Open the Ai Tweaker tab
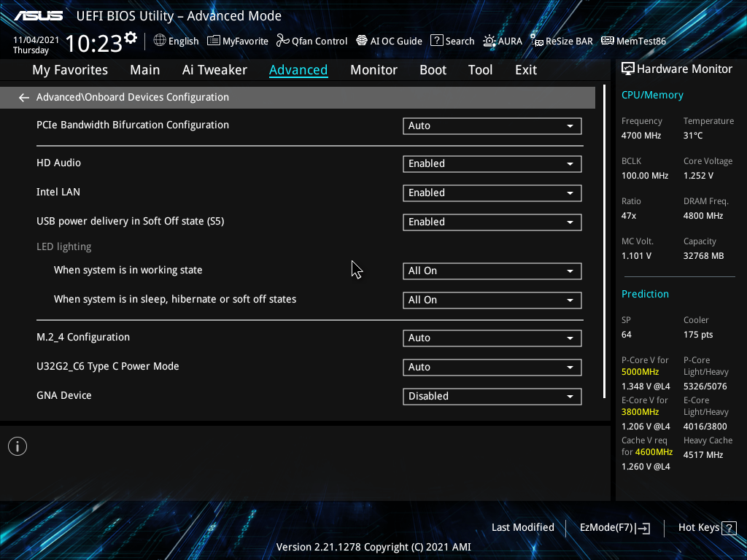The image size is (747, 560). coord(214,70)
